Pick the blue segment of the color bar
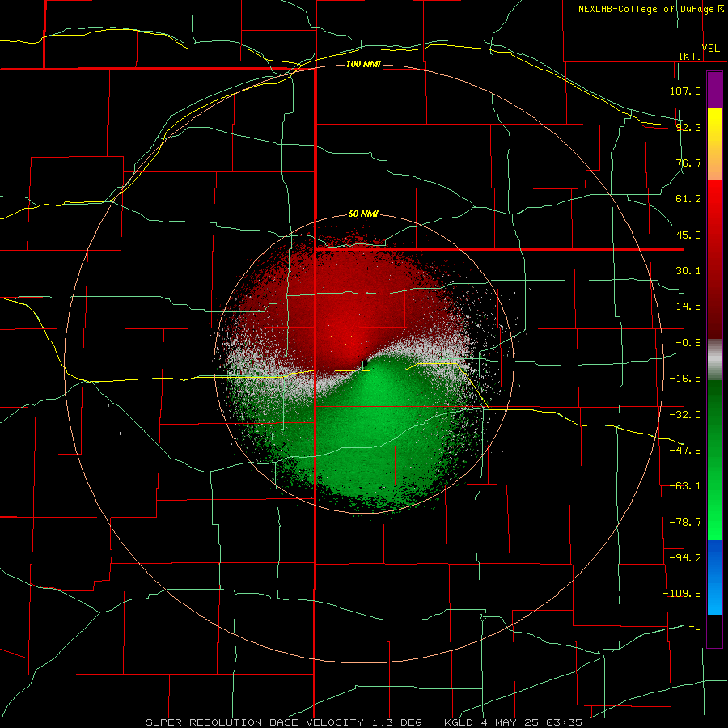The image size is (728, 728). (714, 577)
